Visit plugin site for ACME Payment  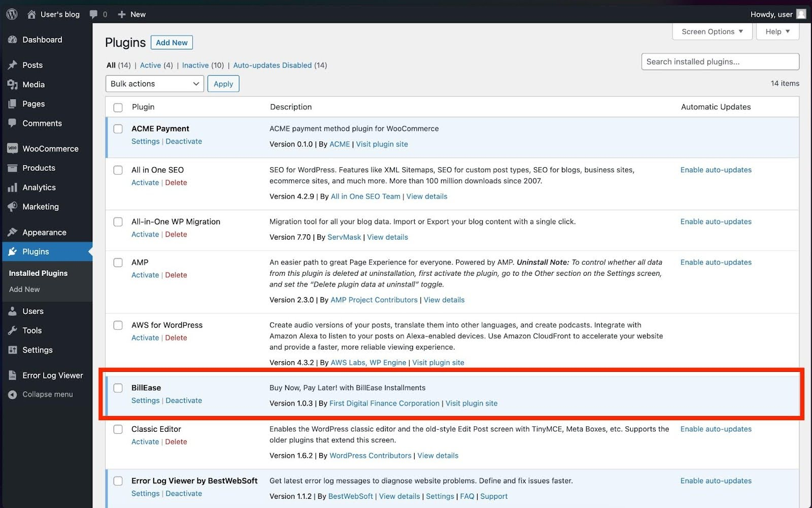(x=382, y=144)
